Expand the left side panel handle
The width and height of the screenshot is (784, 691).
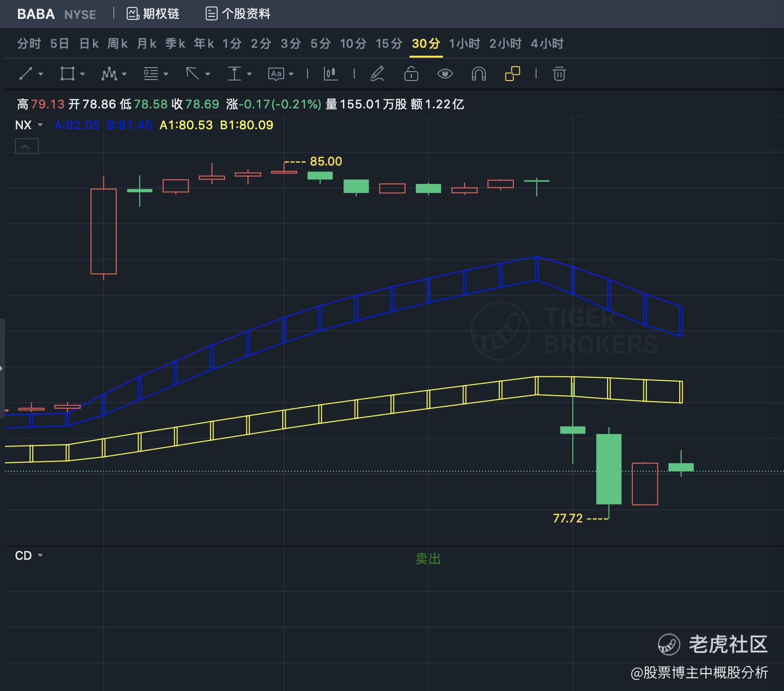pyautogui.click(x=2, y=368)
